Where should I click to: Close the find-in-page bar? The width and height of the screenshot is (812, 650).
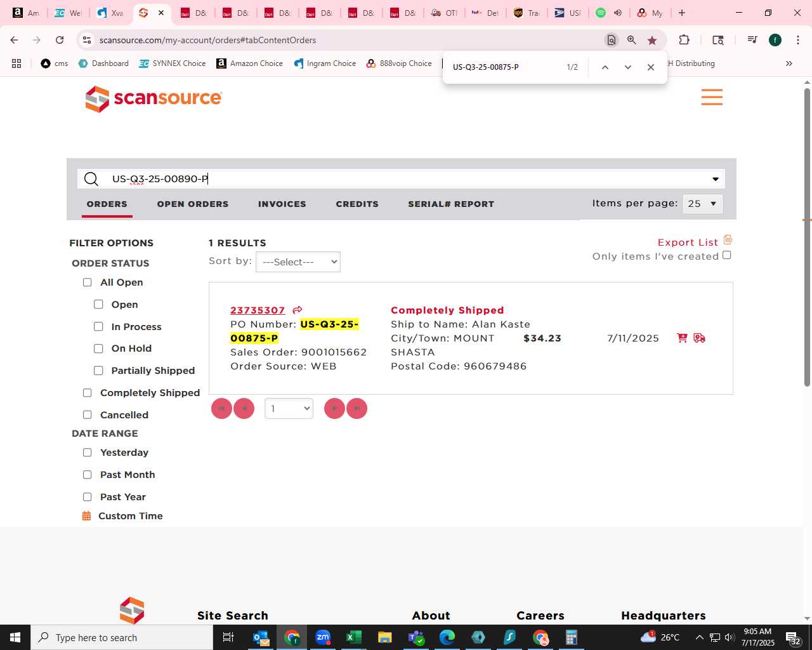(651, 67)
